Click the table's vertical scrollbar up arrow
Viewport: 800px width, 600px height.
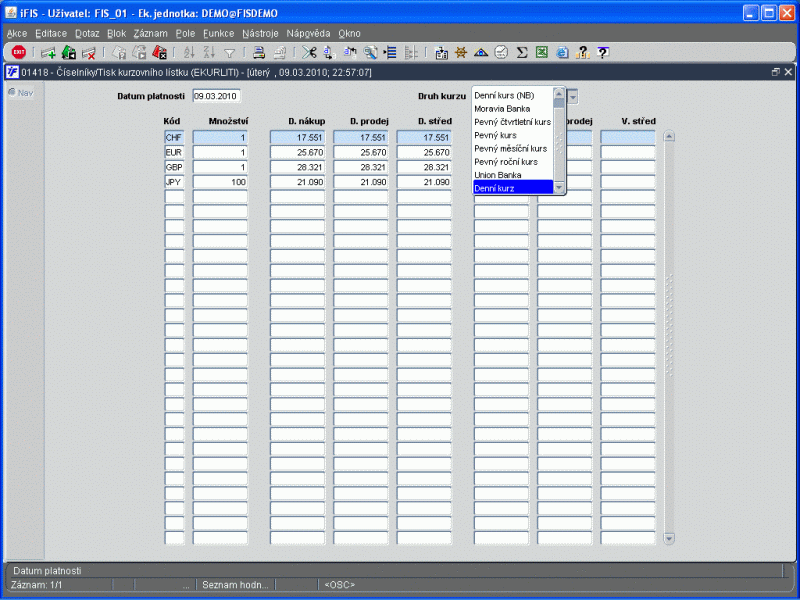669,136
